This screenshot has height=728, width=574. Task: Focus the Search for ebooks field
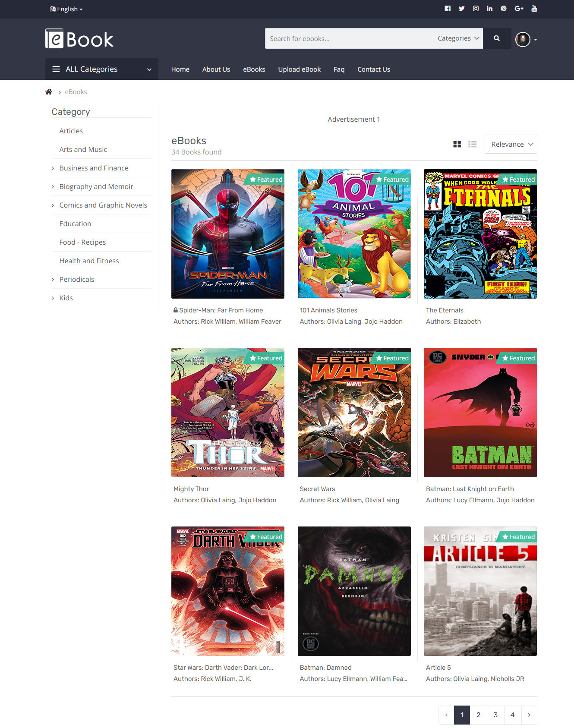(349, 38)
